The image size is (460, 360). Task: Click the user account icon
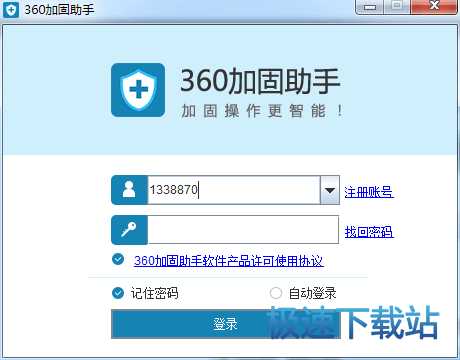(129, 190)
